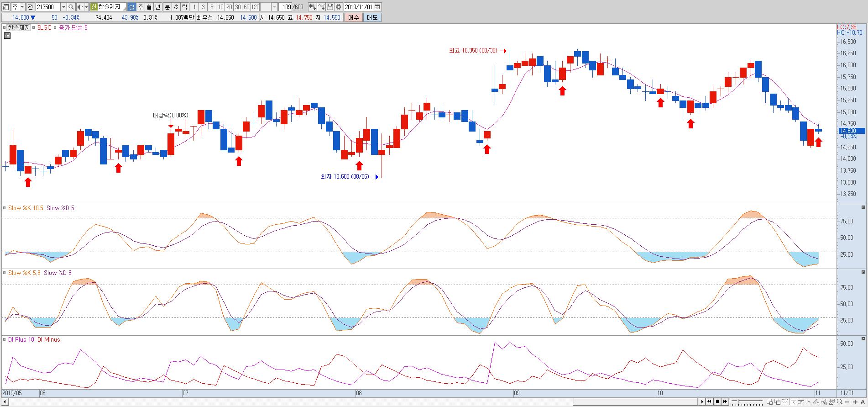Click the add candlestick indicator icon
Image resolution: width=868 pixels, height=407 pixels.
pyautogui.click(x=313, y=7)
